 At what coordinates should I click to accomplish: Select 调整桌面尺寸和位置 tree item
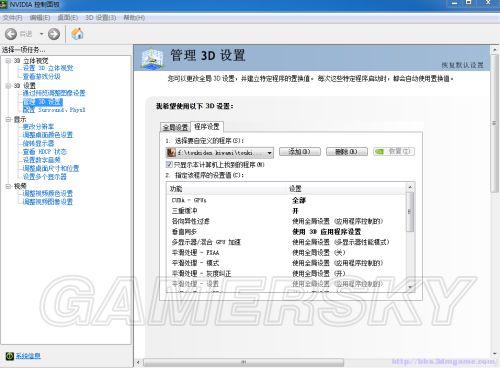[x=51, y=168]
